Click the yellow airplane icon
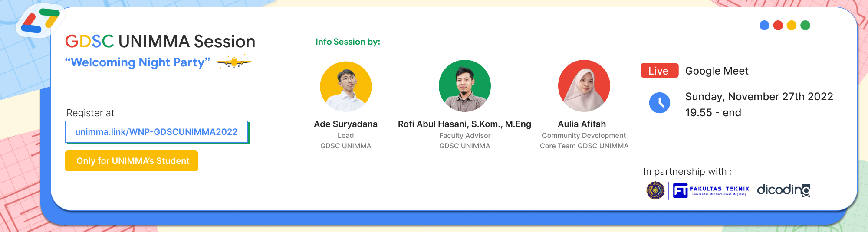The width and height of the screenshot is (868, 232). (x=234, y=62)
